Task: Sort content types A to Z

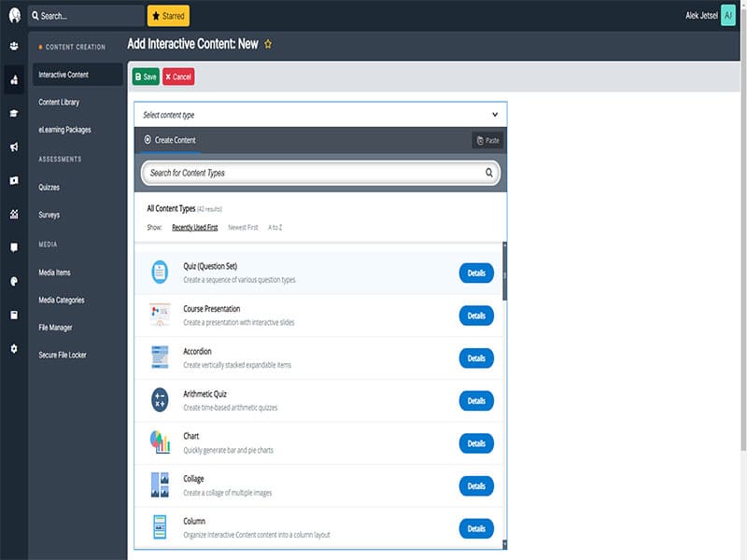Action: (x=275, y=228)
